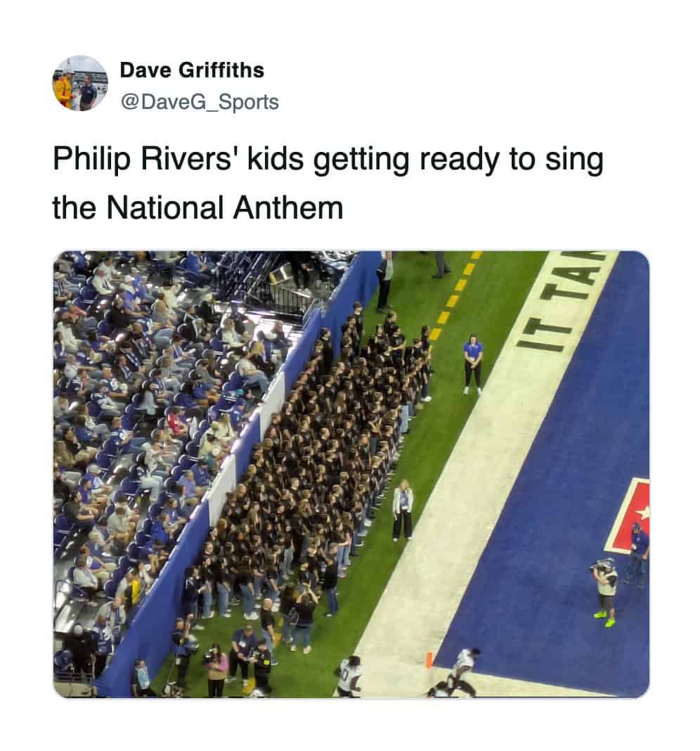This screenshot has width=700, height=751.
Task: Click the football player running near the pylon
Action: [458, 673]
